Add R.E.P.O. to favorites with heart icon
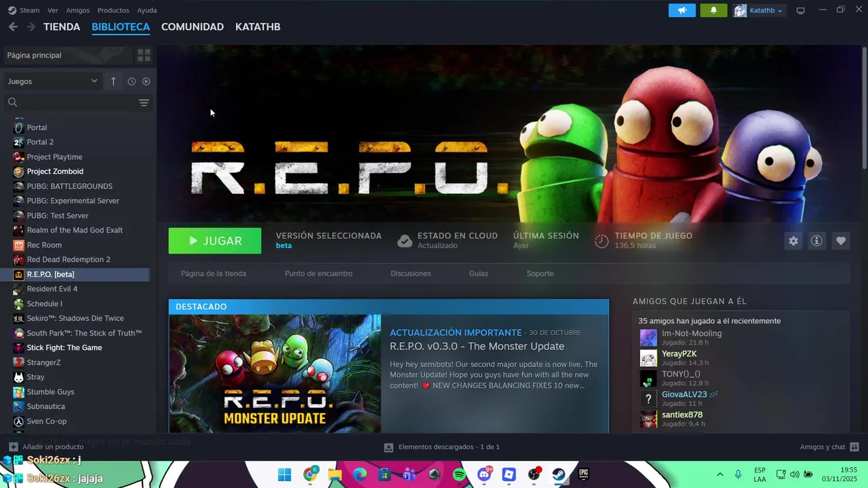868x488 pixels. pos(840,241)
